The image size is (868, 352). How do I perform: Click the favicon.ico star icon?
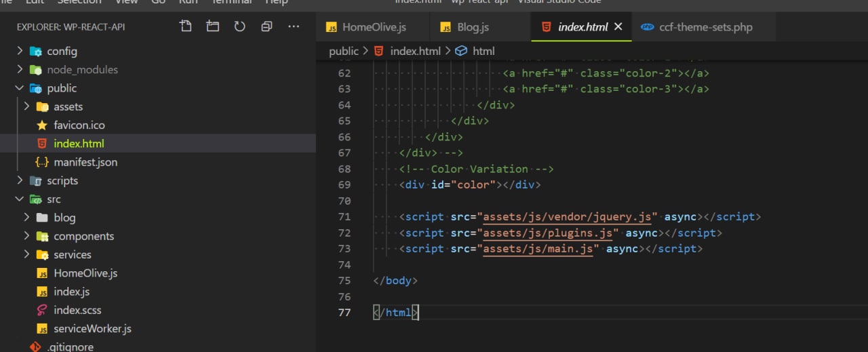(42, 125)
